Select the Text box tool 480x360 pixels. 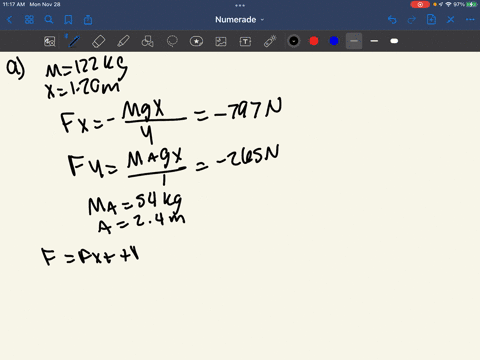point(245,41)
